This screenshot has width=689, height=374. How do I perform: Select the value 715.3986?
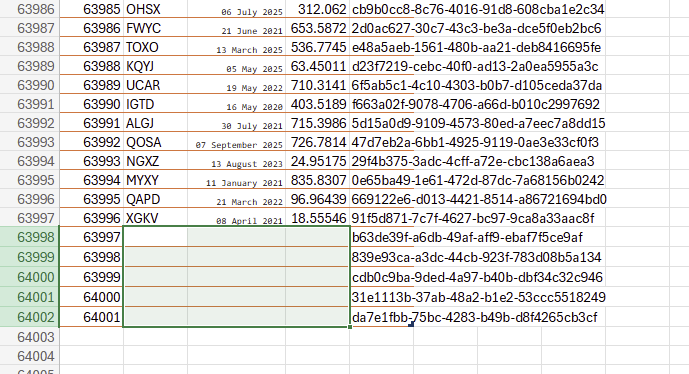[318, 123]
